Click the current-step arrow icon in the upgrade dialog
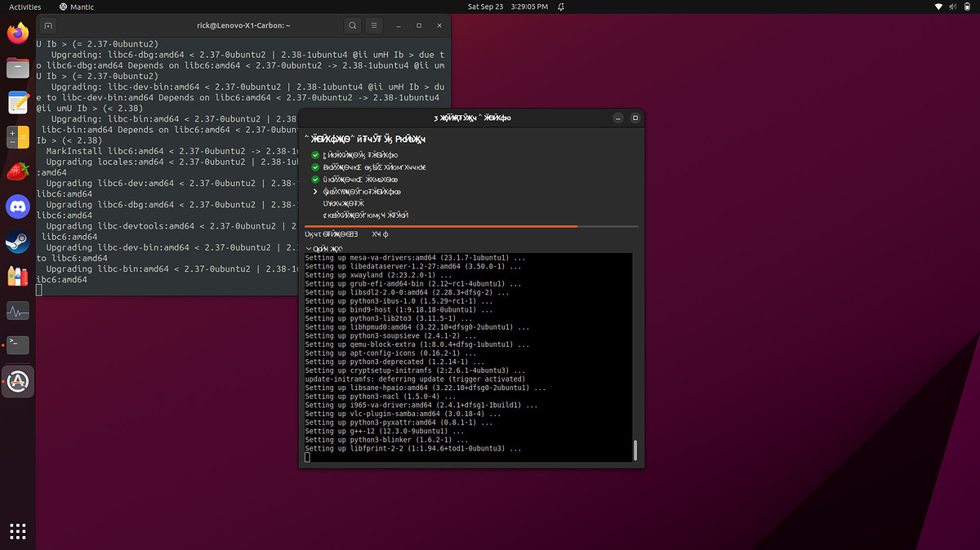The width and height of the screenshot is (980, 550). [315, 191]
